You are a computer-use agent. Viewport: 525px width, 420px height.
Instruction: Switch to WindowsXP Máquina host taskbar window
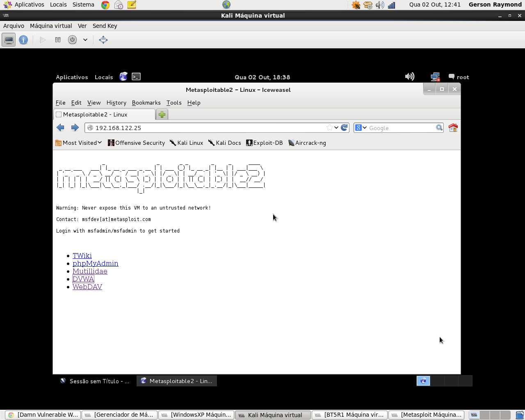196,415
